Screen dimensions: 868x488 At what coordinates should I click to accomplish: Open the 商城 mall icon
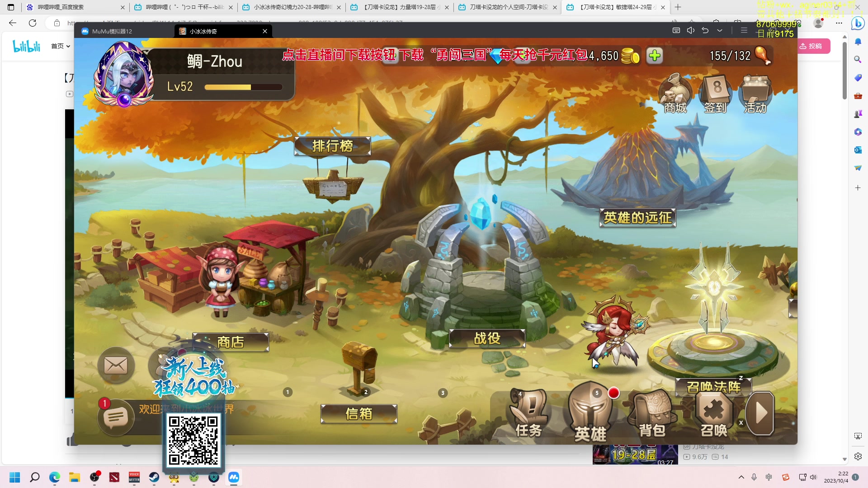pyautogui.click(x=675, y=94)
